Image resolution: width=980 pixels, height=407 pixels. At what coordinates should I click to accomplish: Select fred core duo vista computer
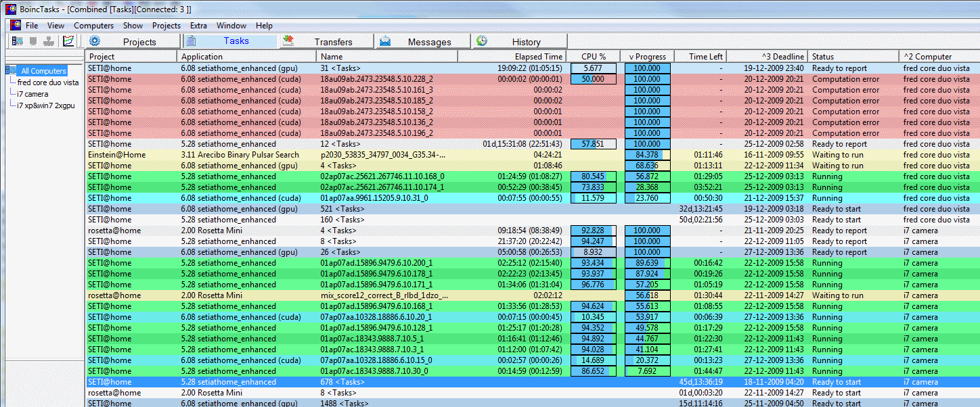coord(48,82)
